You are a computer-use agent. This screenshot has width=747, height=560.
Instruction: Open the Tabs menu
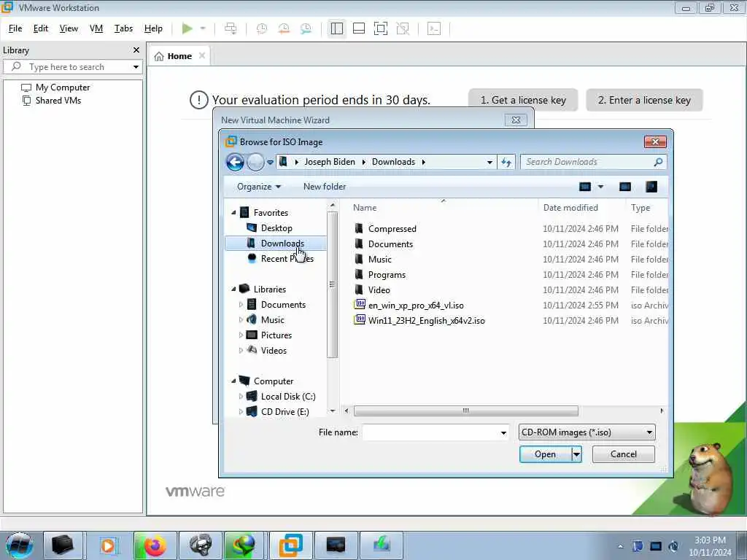coord(123,28)
